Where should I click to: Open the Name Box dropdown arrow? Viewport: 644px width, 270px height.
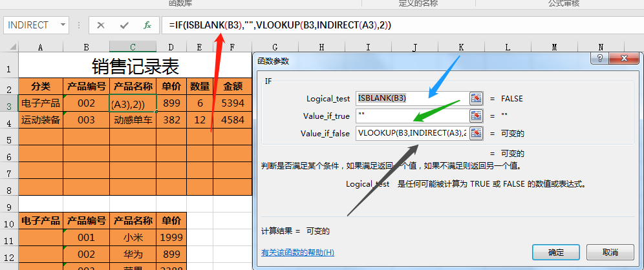tap(63, 25)
